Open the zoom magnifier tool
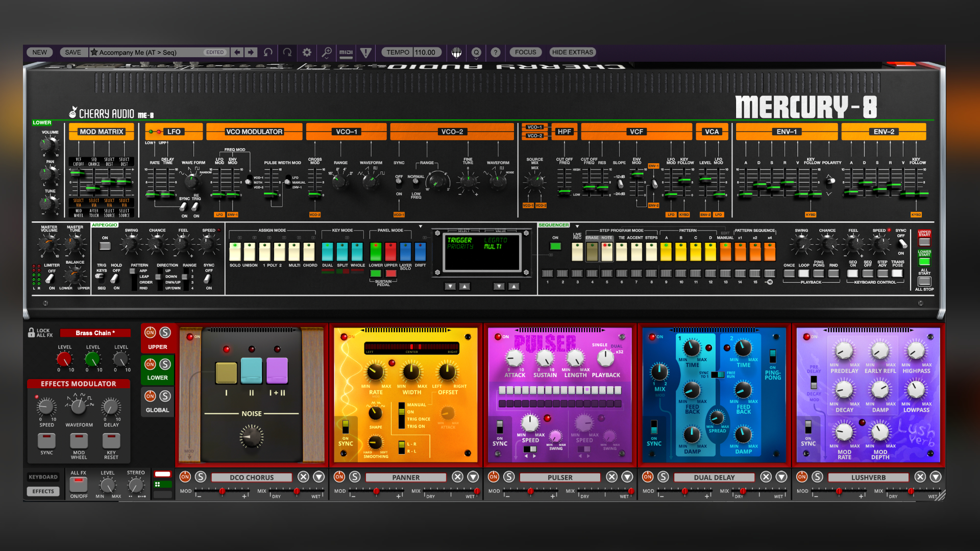 327,52
